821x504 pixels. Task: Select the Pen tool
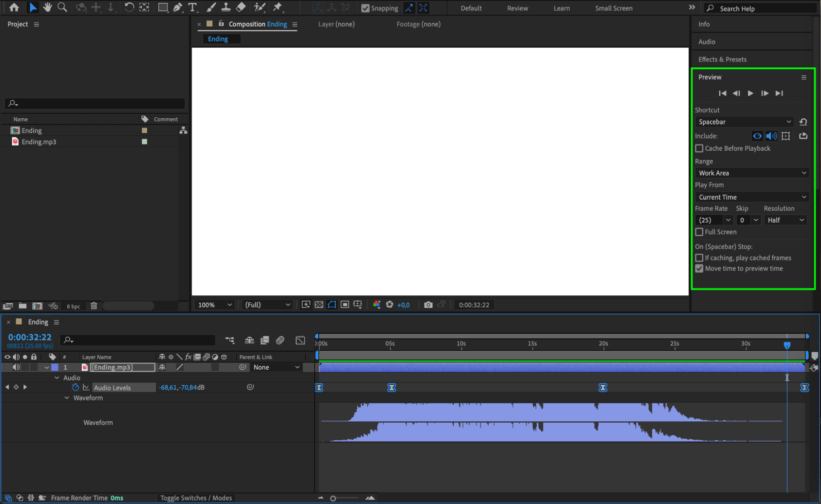click(x=177, y=7)
